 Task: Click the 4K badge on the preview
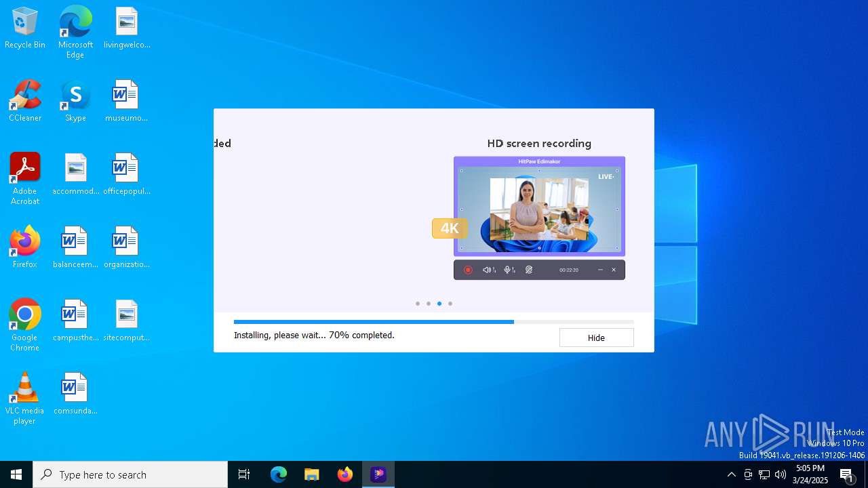450,228
